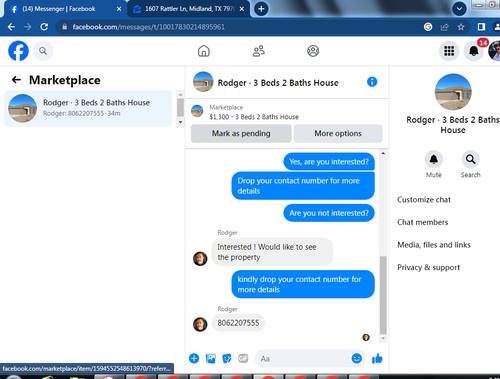
Task: Click the large house photo in right panel
Action: pyautogui.click(x=453, y=92)
